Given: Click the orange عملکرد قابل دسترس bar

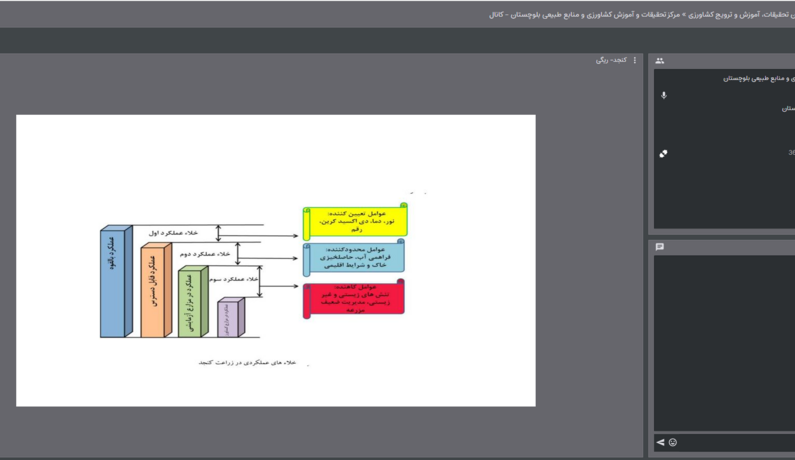Looking at the screenshot, I should click(x=156, y=290).
